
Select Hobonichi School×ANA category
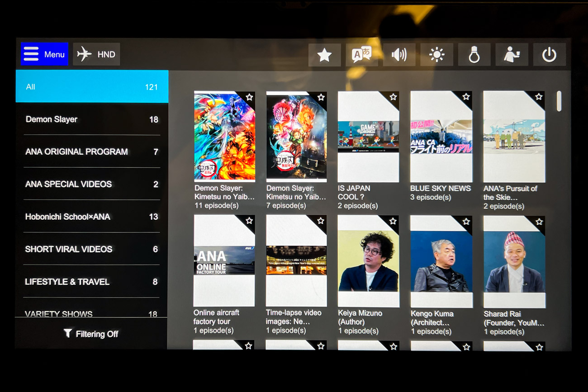coord(92,217)
